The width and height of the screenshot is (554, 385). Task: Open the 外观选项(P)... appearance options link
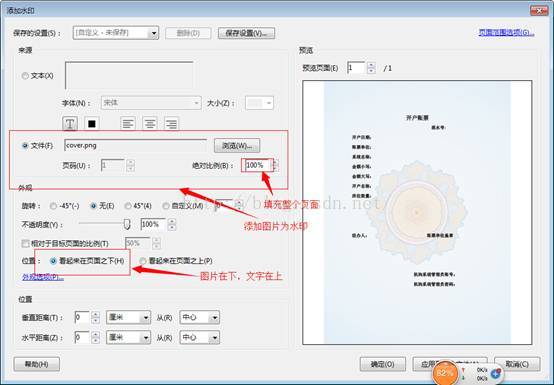click(x=43, y=277)
